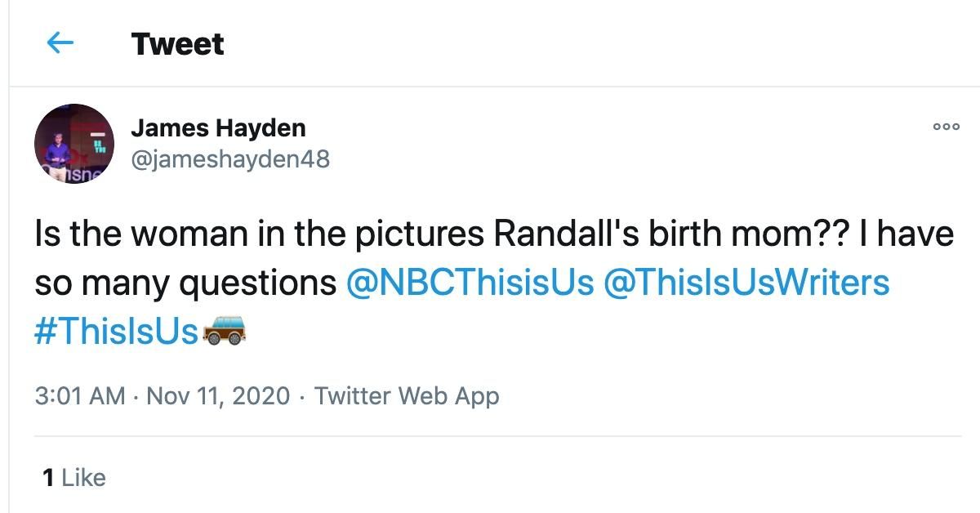Screen dimensions: 980x513
Task: Open the three-dot more options menu
Action: tap(947, 127)
